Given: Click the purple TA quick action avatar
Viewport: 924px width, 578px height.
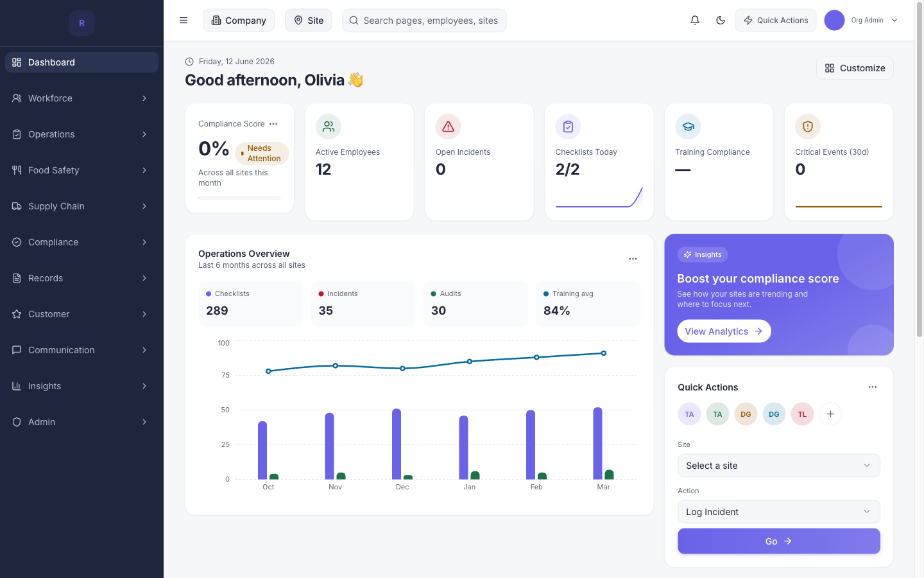Looking at the screenshot, I should coord(689,414).
